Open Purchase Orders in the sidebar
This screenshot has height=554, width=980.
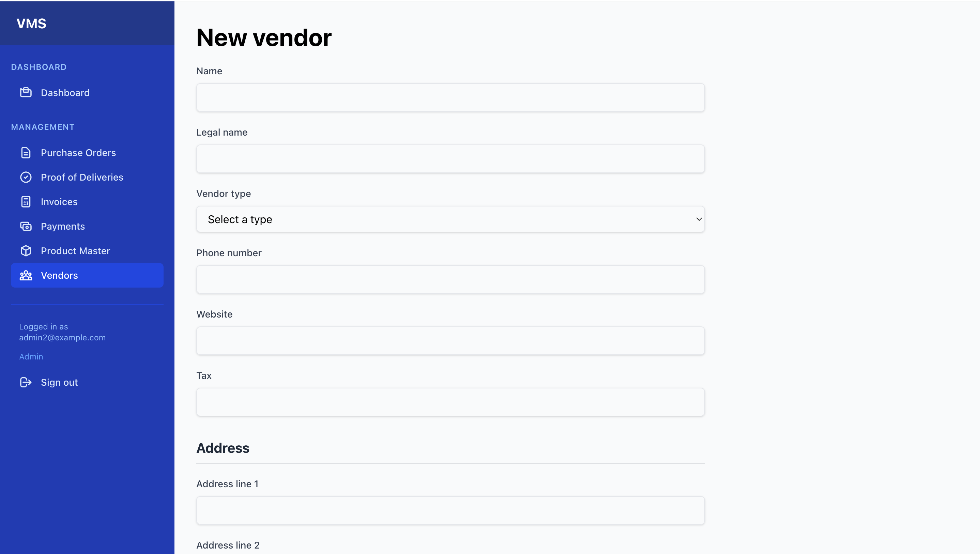tap(78, 153)
